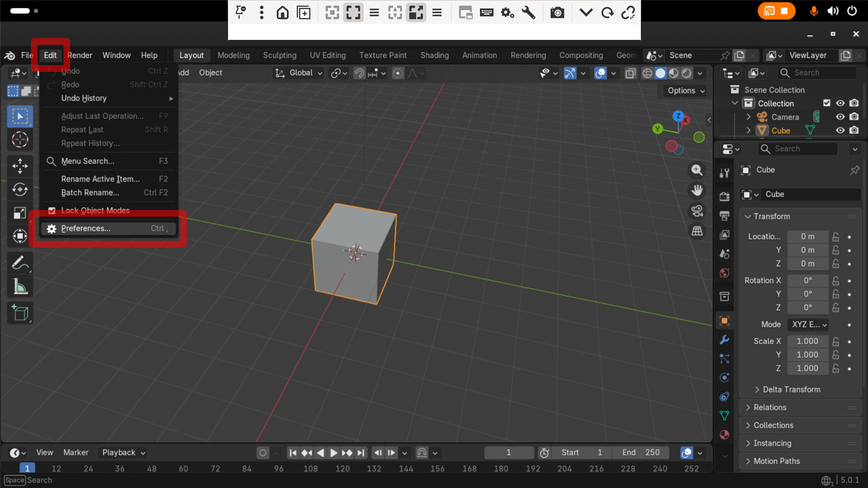Select the Rotate tool

[x=20, y=189]
